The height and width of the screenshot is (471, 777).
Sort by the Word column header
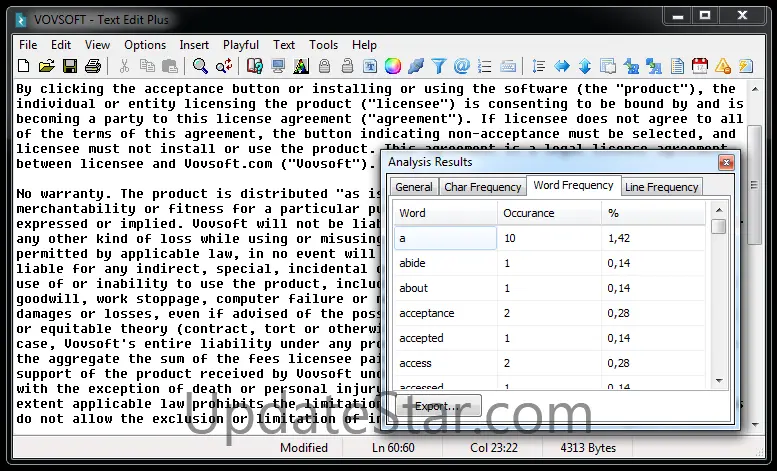[445, 213]
